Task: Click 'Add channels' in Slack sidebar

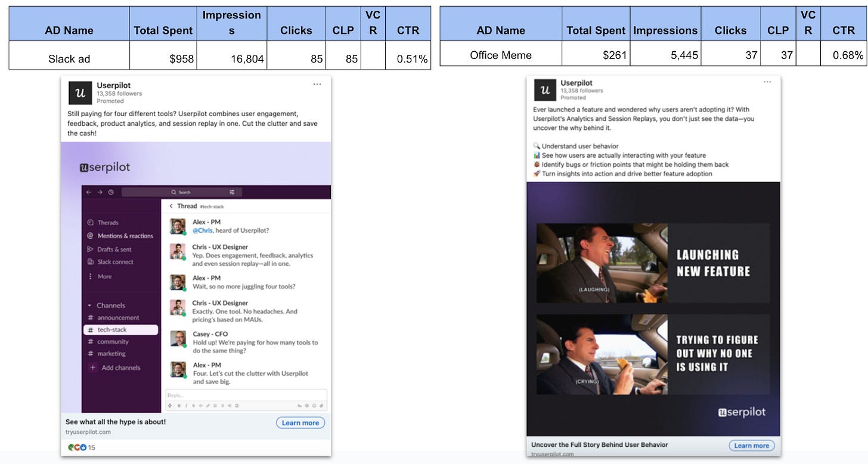Action: pos(114,368)
